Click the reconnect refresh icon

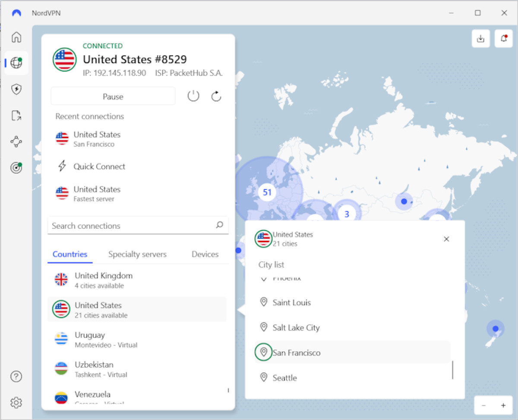(x=216, y=96)
